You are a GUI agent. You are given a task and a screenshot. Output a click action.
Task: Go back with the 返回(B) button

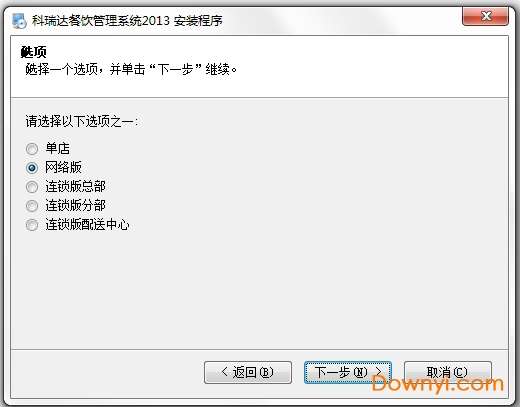(248, 372)
